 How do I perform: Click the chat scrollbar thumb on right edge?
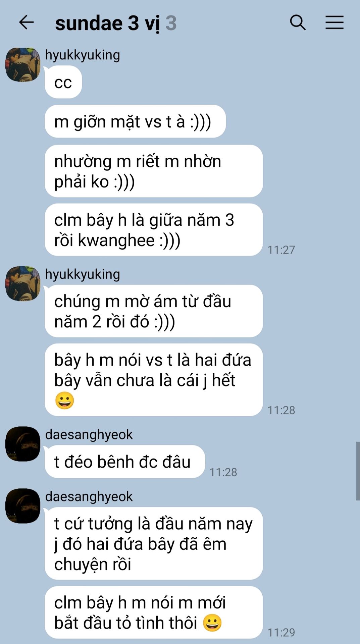point(358,471)
